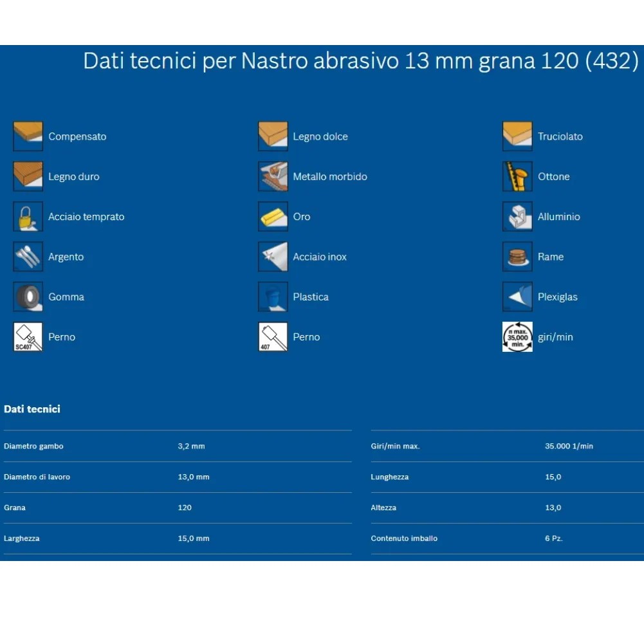Select the 35.000 1/min value
This screenshot has width=644, height=644.
tap(569, 446)
